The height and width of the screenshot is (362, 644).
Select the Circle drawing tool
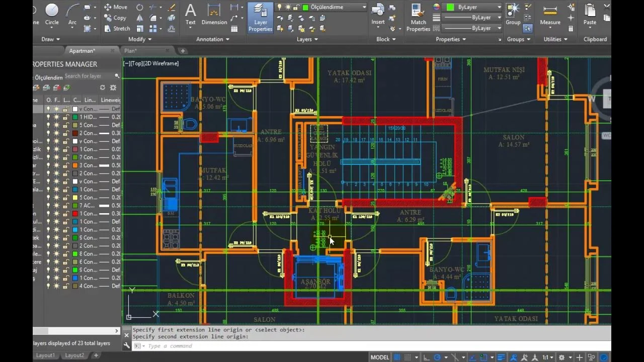pyautogui.click(x=52, y=14)
